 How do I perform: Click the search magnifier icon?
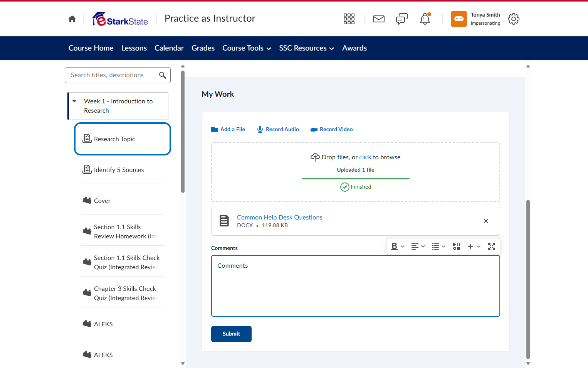(x=163, y=75)
